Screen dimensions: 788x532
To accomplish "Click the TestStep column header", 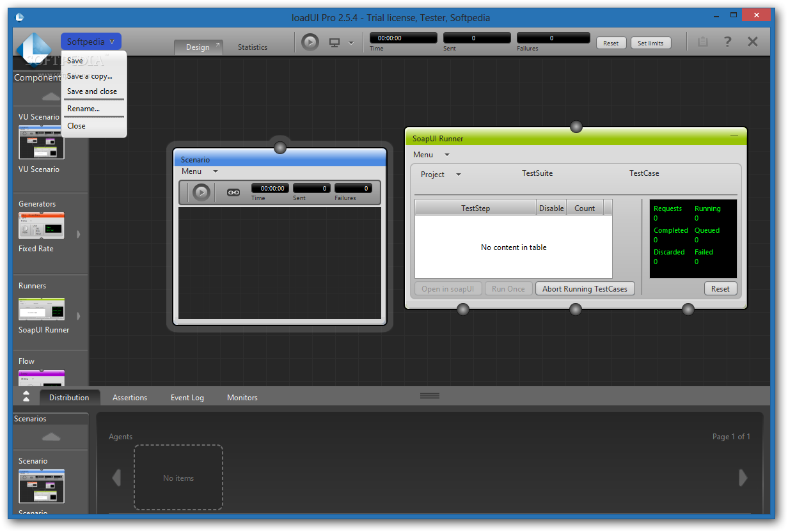I will click(475, 208).
